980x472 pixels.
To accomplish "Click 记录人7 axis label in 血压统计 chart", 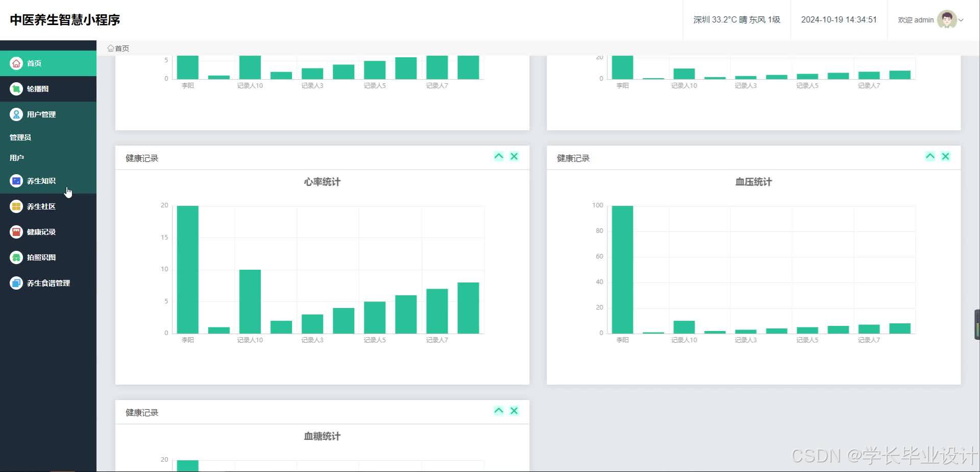I will click(869, 340).
